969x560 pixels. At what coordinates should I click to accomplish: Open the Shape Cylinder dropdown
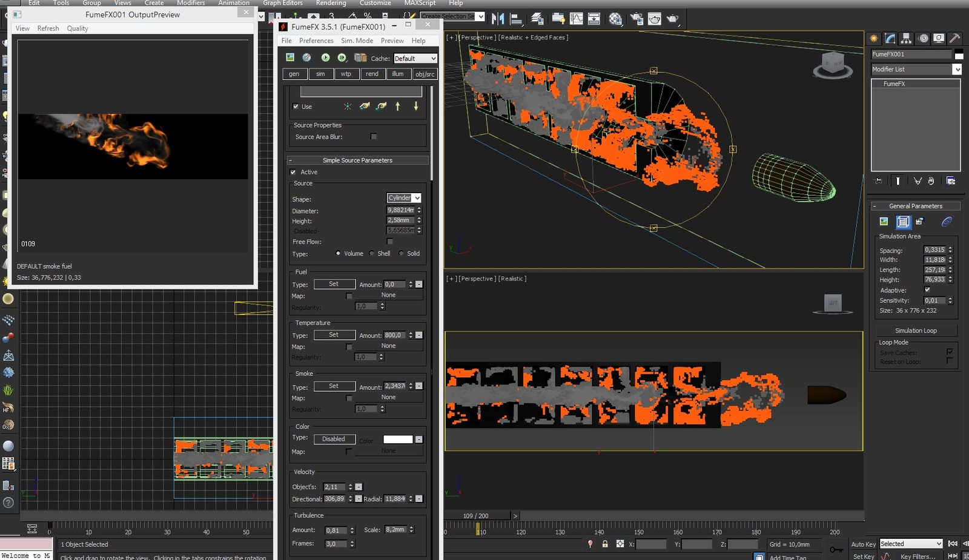(404, 198)
